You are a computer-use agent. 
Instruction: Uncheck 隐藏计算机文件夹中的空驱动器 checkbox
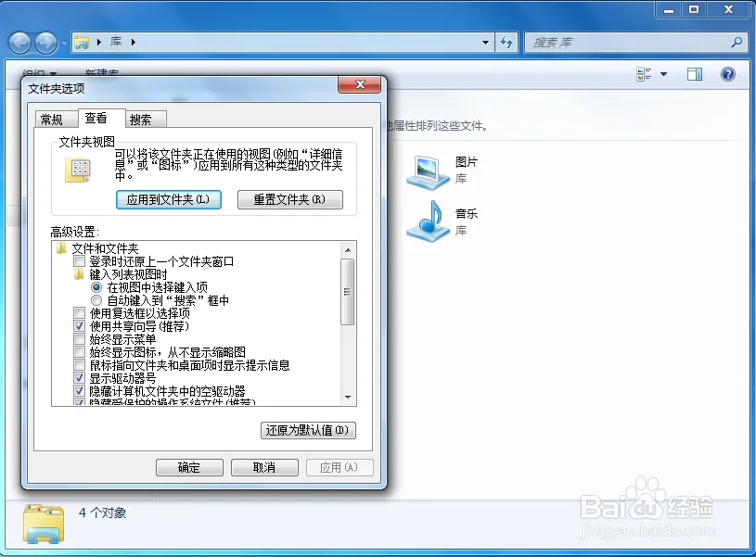pyautogui.click(x=79, y=391)
